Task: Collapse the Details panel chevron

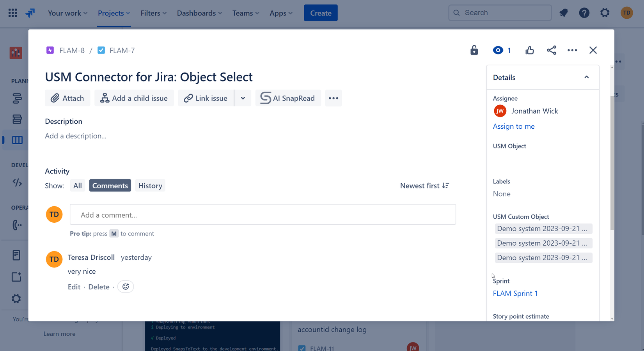Action: (586, 77)
